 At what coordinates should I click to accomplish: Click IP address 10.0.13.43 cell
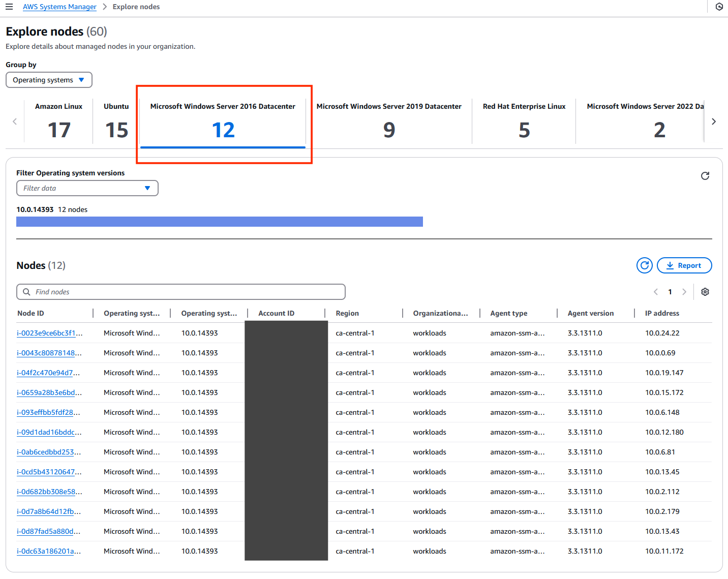pyautogui.click(x=662, y=531)
